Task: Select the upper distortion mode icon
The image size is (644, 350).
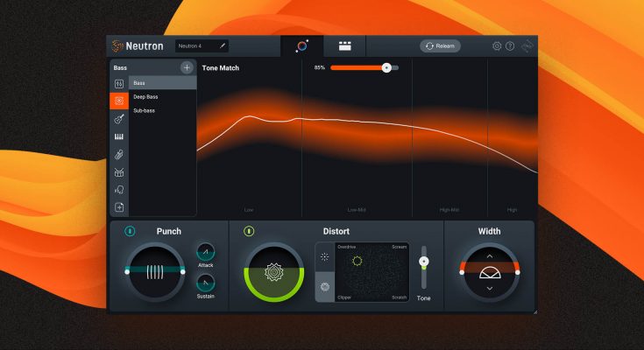Action: (x=325, y=256)
